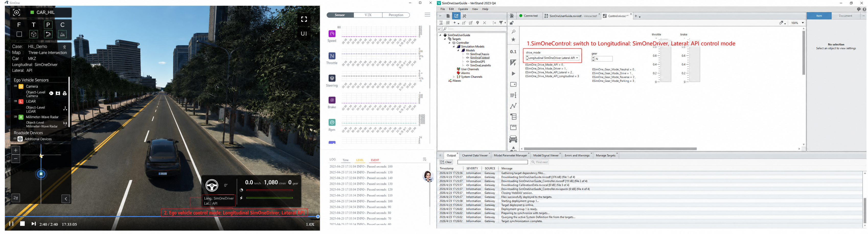Open the View menu in VeriStand
The height and width of the screenshot is (234, 868).
[475, 9]
